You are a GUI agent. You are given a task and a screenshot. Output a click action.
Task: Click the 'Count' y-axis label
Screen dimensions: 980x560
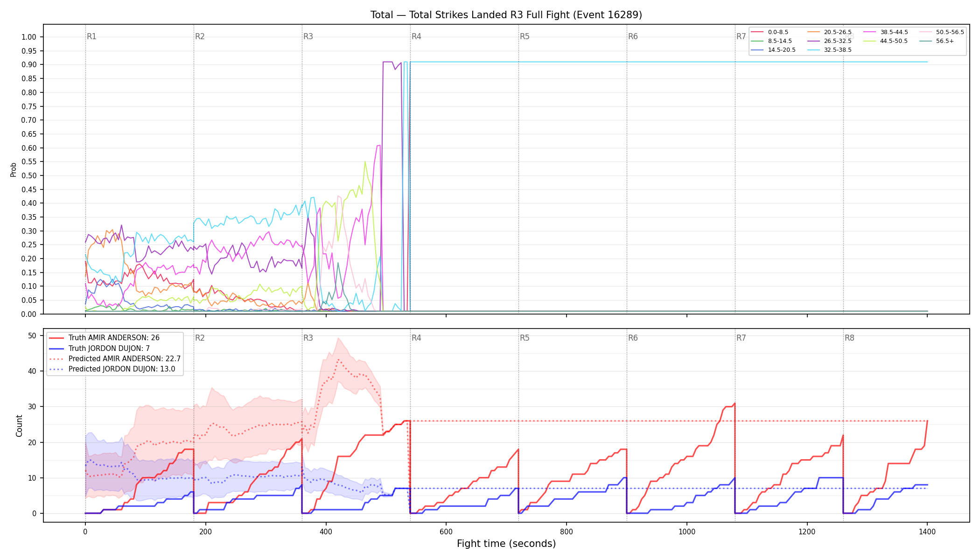[x=19, y=426]
